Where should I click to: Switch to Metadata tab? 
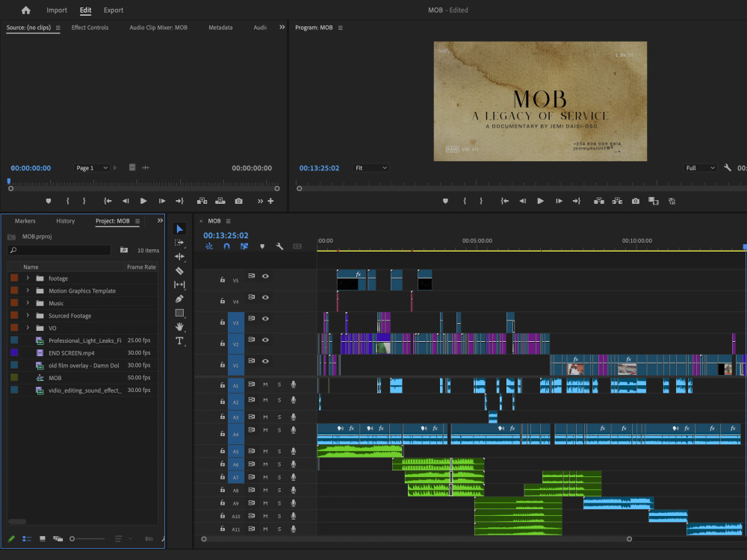click(220, 28)
